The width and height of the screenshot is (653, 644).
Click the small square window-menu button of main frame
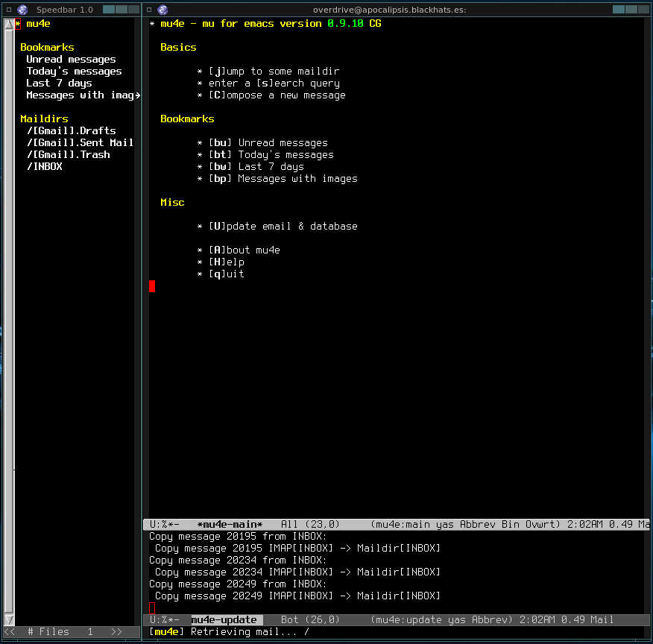point(149,10)
